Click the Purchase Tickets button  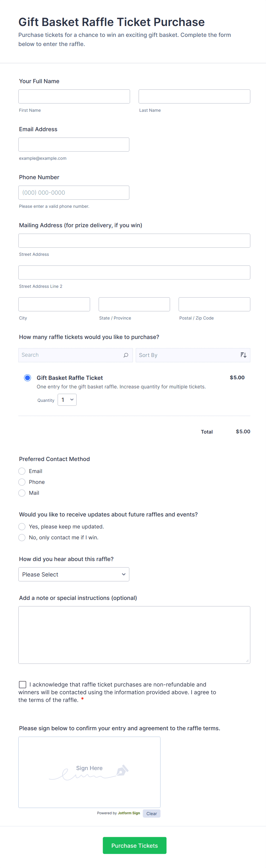point(134,845)
